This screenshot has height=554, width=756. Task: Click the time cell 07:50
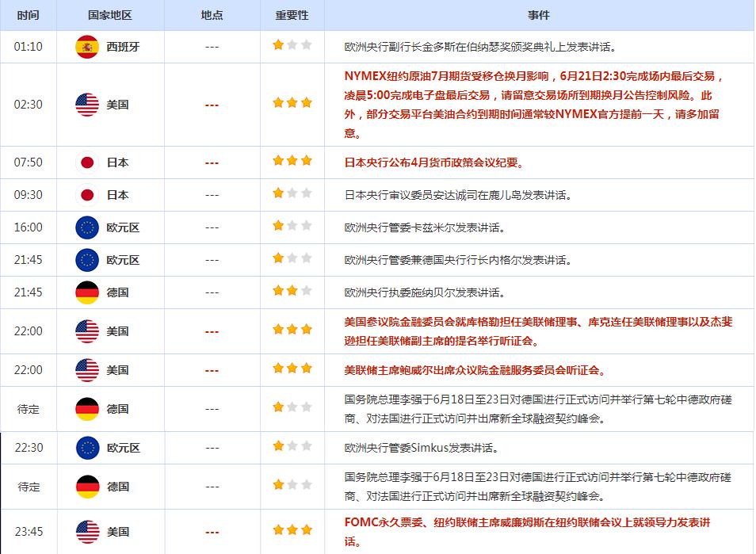28,162
